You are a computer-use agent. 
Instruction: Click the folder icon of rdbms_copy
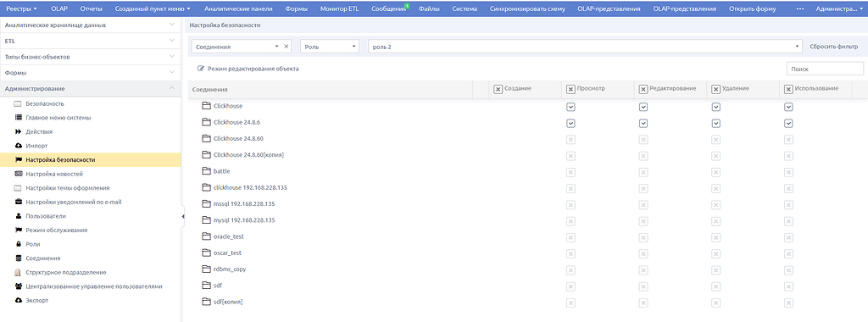coord(207,269)
